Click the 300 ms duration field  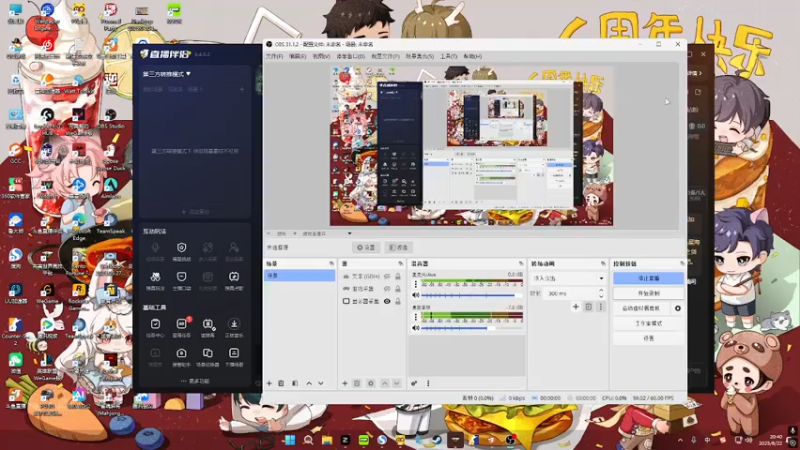[570, 294]
